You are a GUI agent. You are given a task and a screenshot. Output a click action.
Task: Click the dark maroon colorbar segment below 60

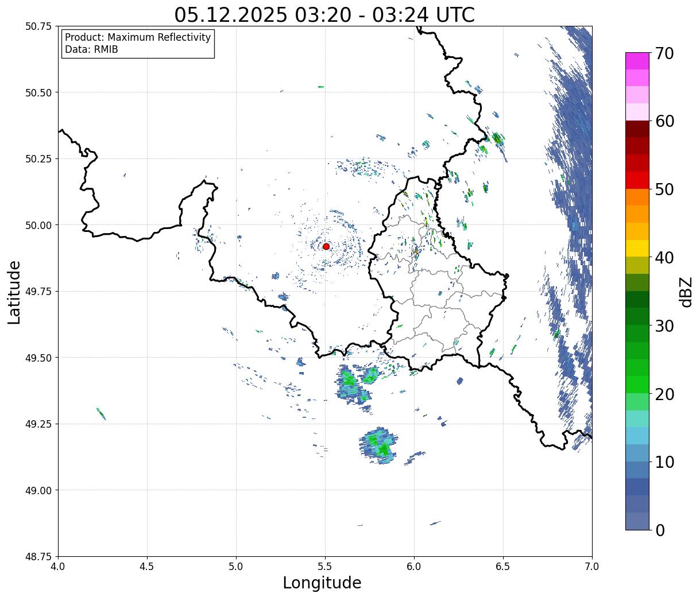click(637, 129)
